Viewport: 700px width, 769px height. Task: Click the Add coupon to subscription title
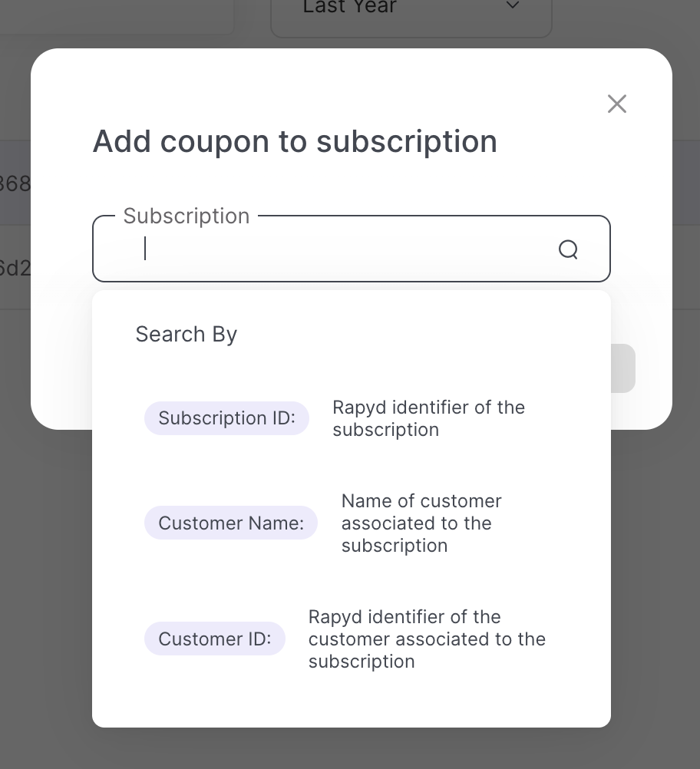point(295,141)
